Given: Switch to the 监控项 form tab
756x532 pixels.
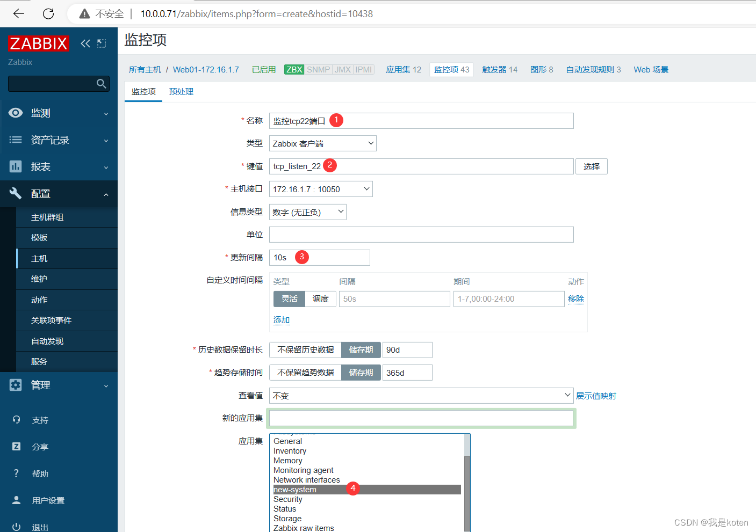Looking at the screenshot, I should 143,92.
